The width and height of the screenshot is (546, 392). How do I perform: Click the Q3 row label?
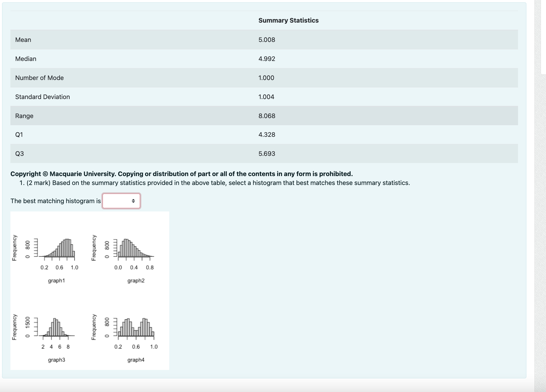coord(20,154)
